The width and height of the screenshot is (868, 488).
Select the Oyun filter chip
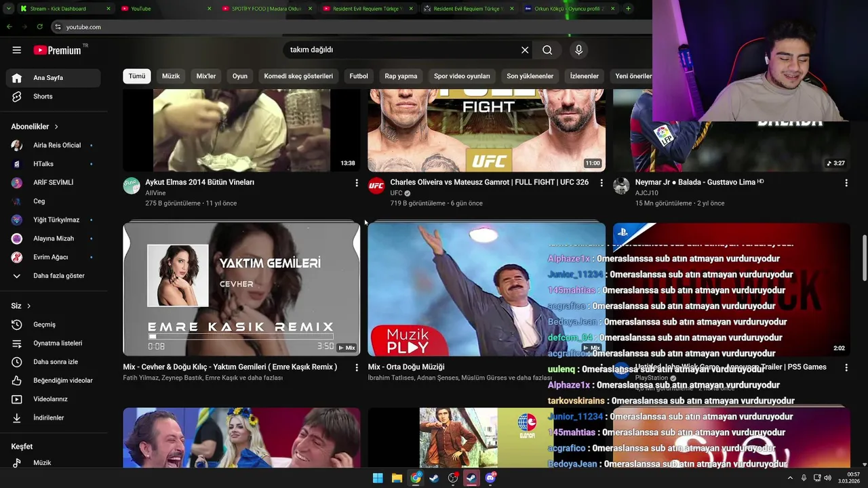pyautogui.click(x=240, y=76)
